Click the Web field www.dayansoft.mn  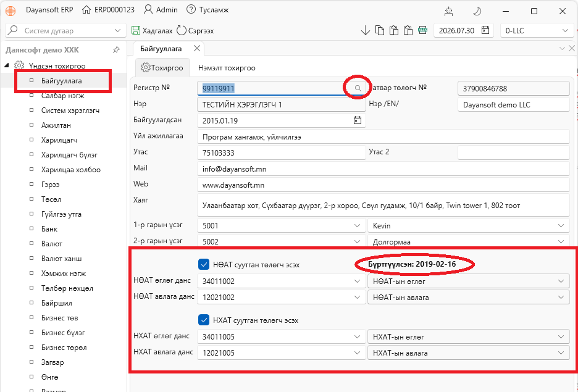tap(383, 185)
